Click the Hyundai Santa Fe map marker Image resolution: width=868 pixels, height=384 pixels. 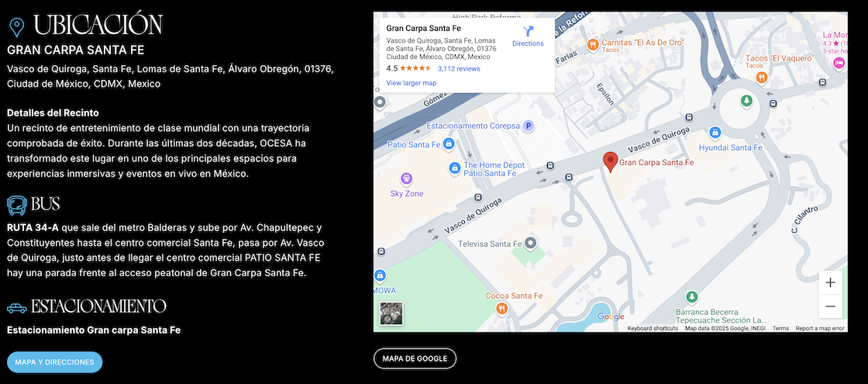715,132
